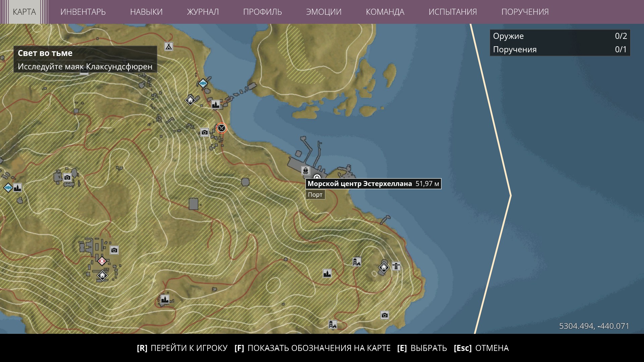Go to the ИСПЫТАНИЯ tab
This screenshot has width=644, height=362.
coord(453,12)
